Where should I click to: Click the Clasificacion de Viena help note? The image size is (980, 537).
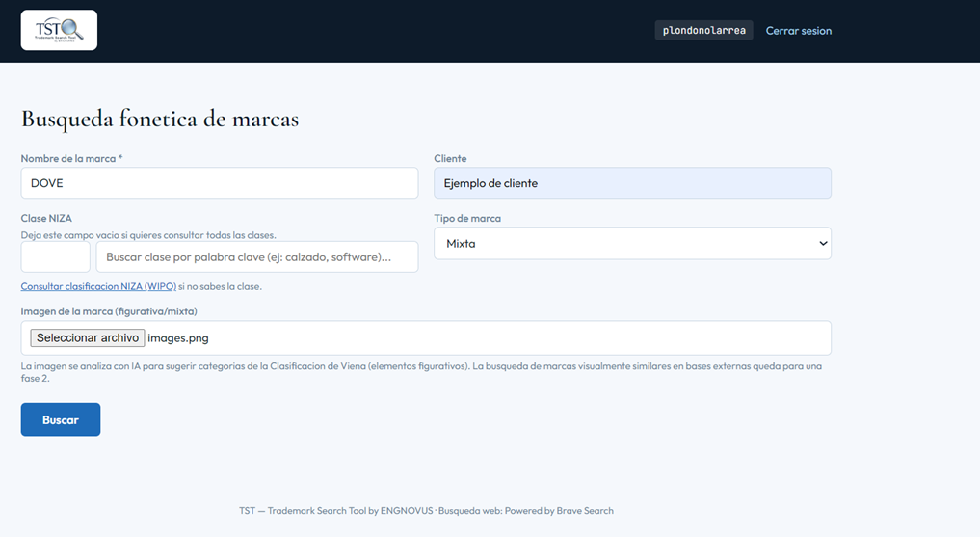pos(421,372)
